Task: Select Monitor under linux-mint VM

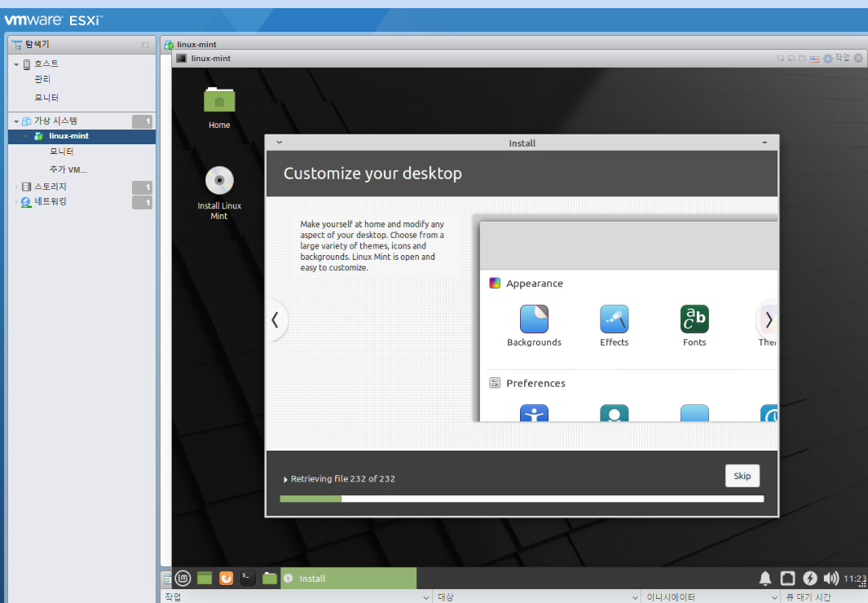Action: coord(61,151)
